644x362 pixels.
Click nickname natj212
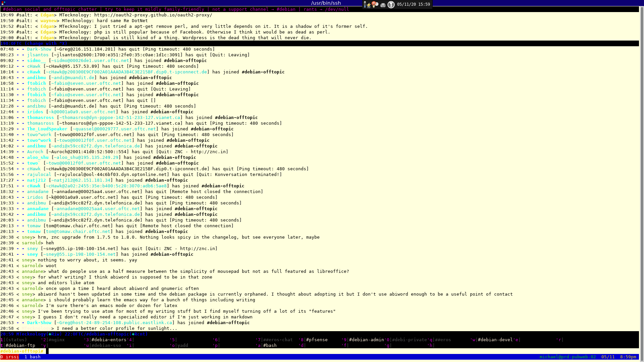pos(36,180)
